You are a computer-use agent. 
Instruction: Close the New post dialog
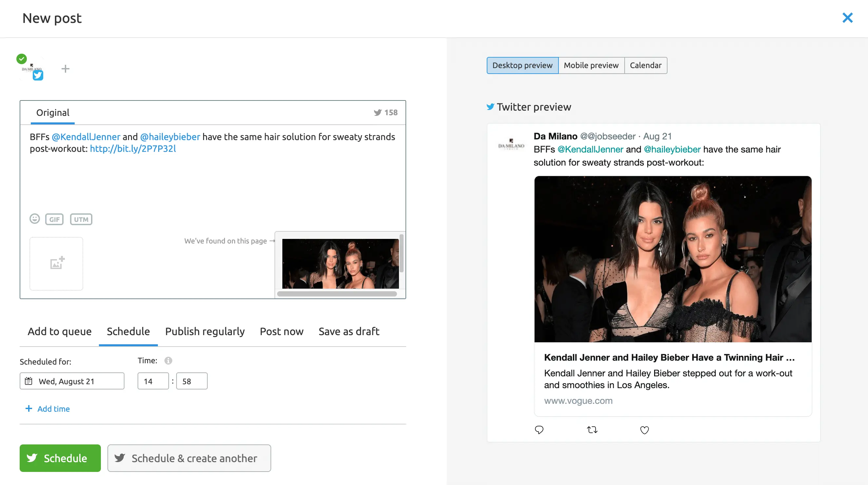[847, 17]
